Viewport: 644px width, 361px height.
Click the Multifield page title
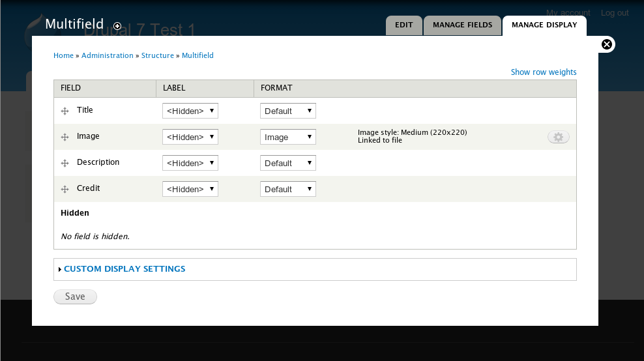(74, 24)
